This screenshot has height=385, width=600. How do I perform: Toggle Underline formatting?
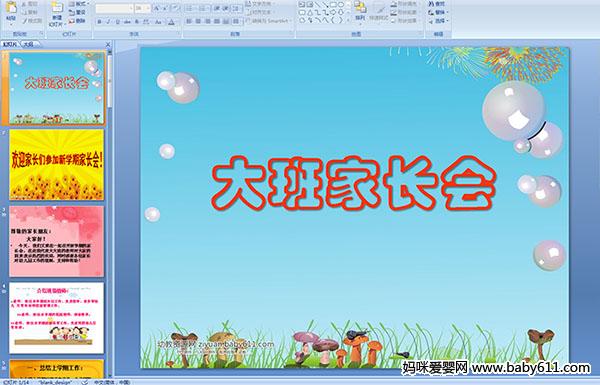pos(117,22)
